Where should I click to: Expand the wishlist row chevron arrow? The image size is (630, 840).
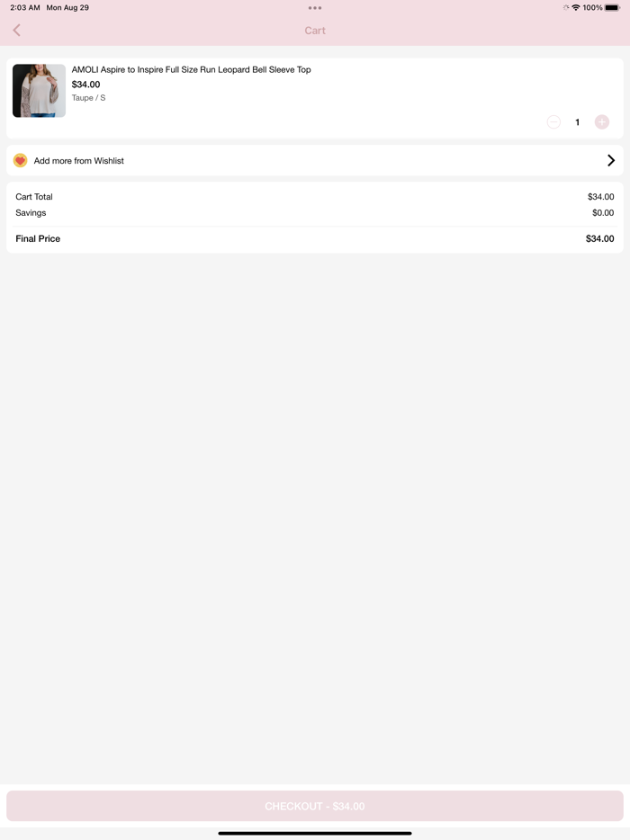(x=611, y=161)
